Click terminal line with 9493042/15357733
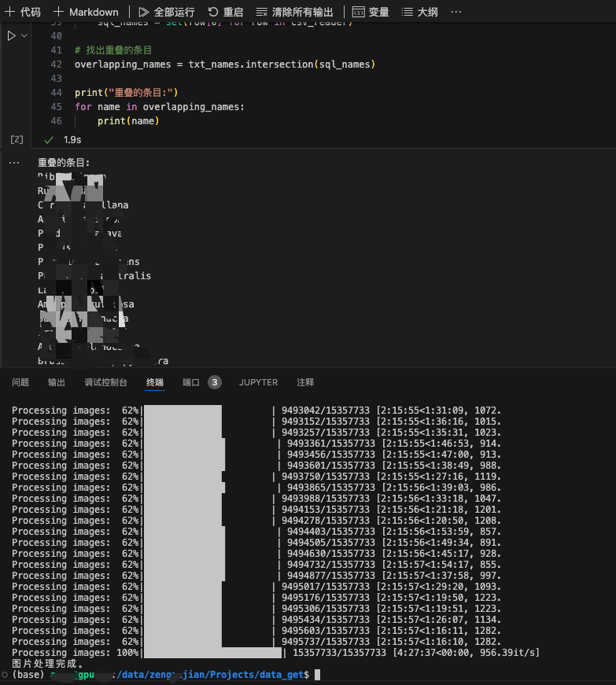The image size is (616, 685). tap(256, 411)
